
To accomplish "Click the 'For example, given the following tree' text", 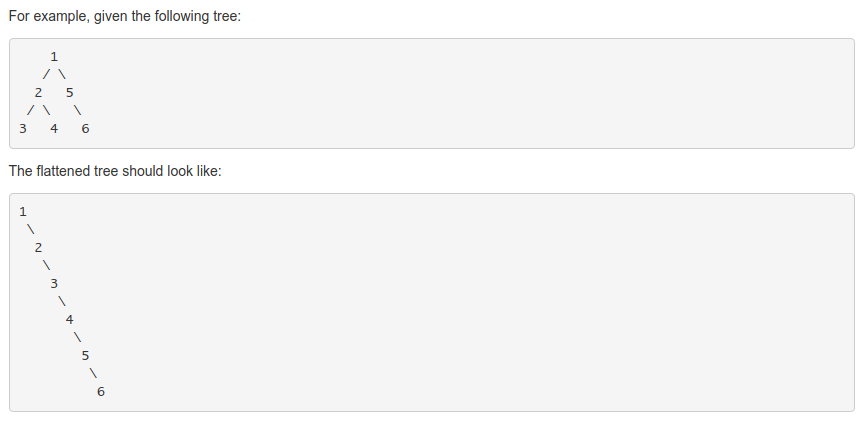I will pyautogui.click(x=124, y=17).
